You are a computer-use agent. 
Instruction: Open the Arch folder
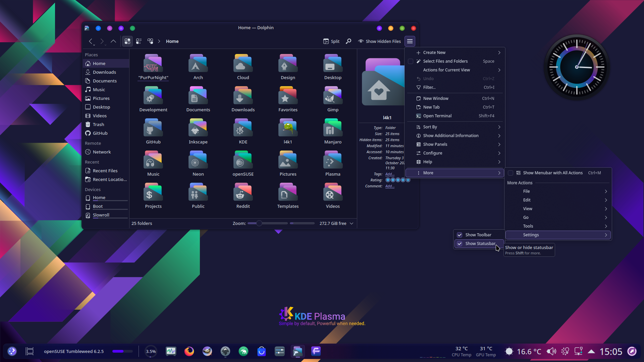pos(198,67)
